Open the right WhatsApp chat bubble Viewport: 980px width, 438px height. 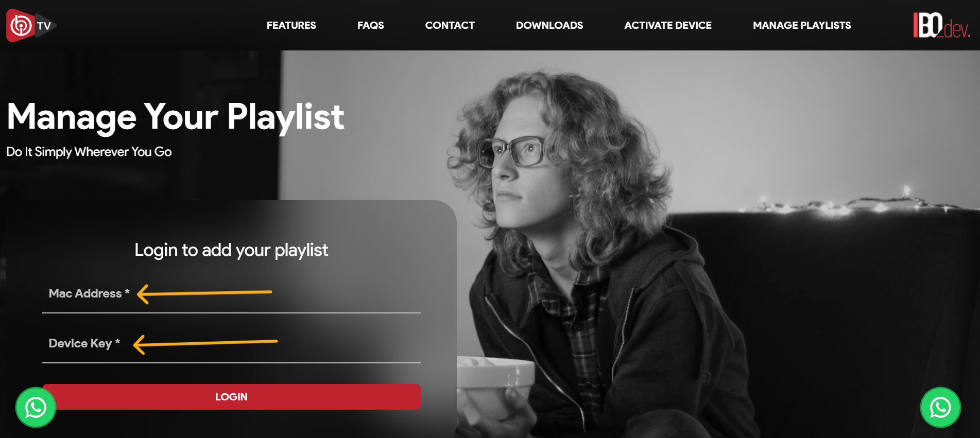click(x=940, y=407)
